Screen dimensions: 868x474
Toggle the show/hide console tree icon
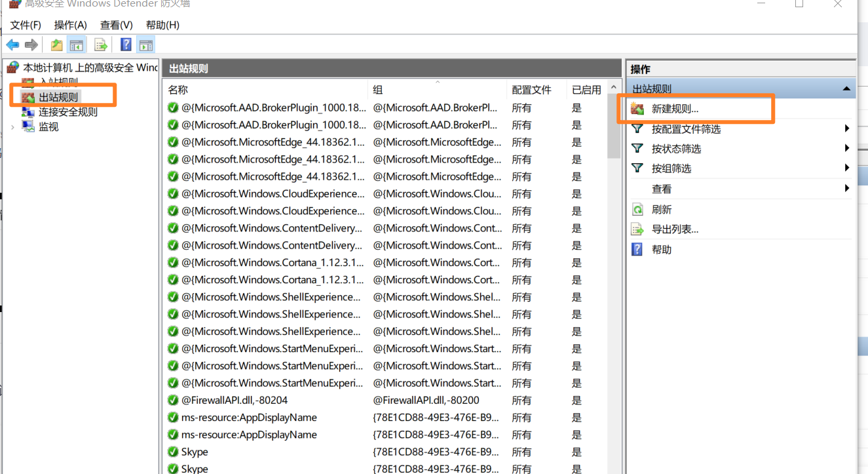(x=77, y=45)
